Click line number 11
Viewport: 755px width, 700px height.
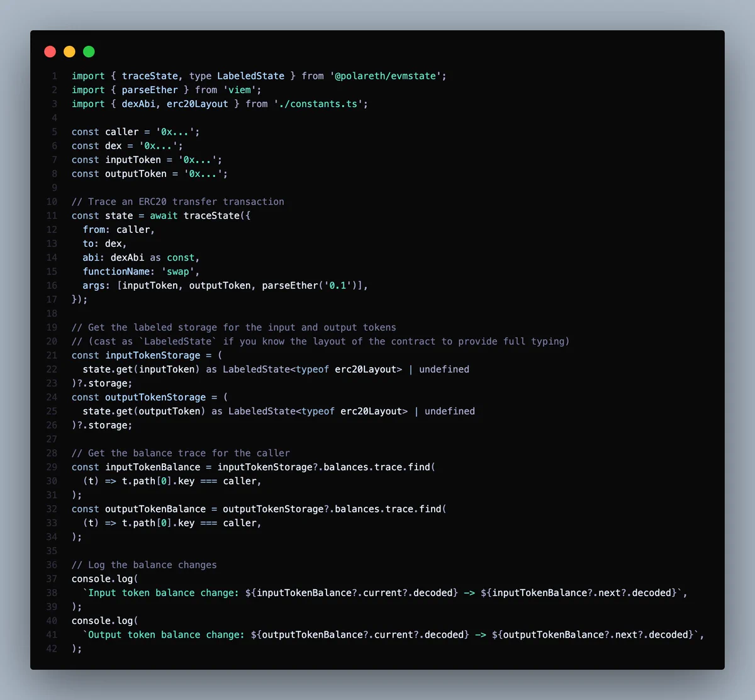pos(52,216)
